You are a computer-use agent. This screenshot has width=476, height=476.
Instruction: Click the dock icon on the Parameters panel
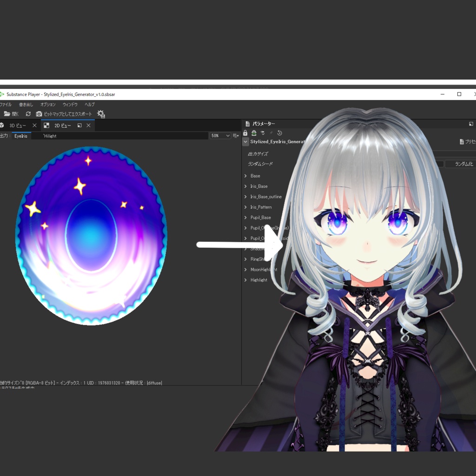(x=470, y=123)
